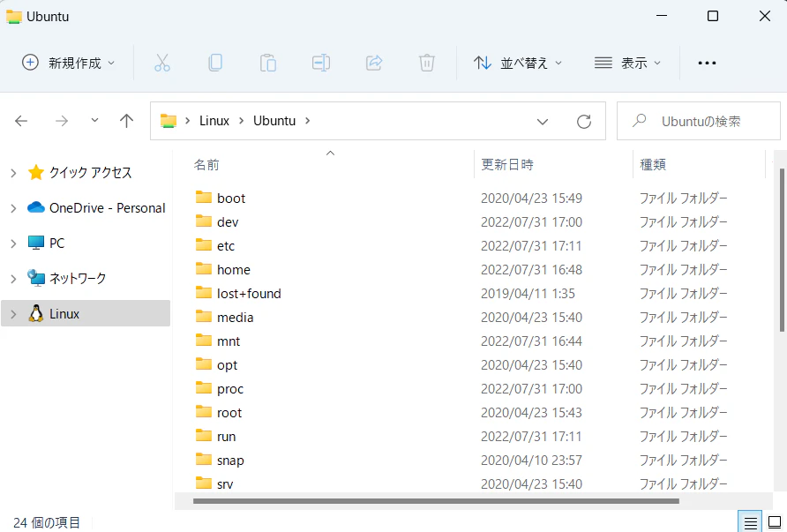Click the Delete trash can icon
This screenshot has width=787, height=532.
coord(427,63)
